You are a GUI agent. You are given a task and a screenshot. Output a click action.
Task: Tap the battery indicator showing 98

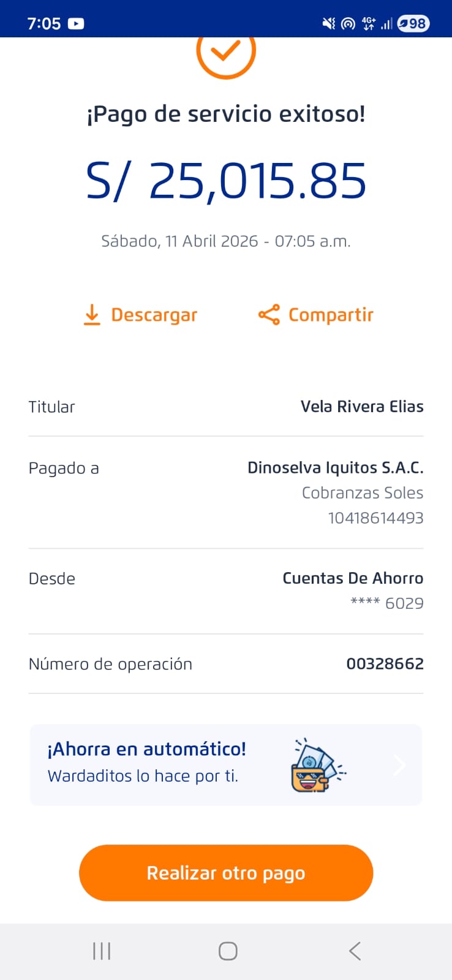pos(413,24)
